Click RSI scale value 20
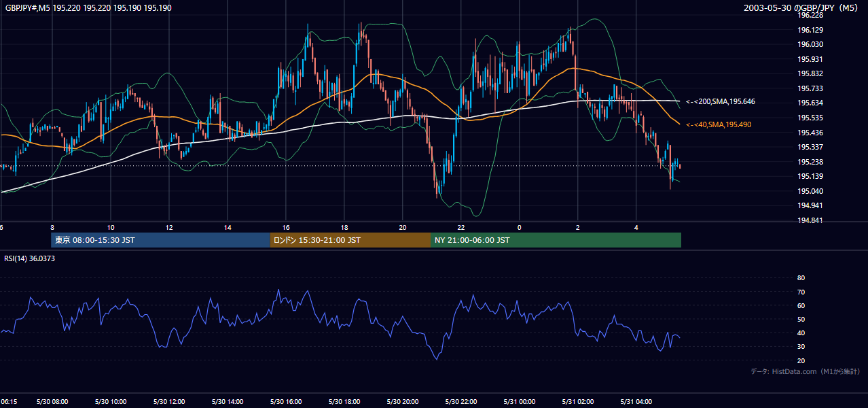Screen dimensions: 868x408 tap(801, 360)
